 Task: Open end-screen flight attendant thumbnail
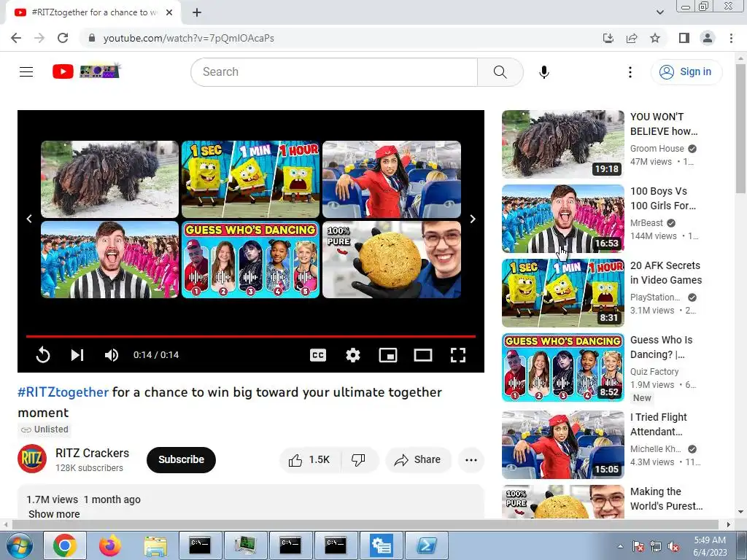pos(392,179)
